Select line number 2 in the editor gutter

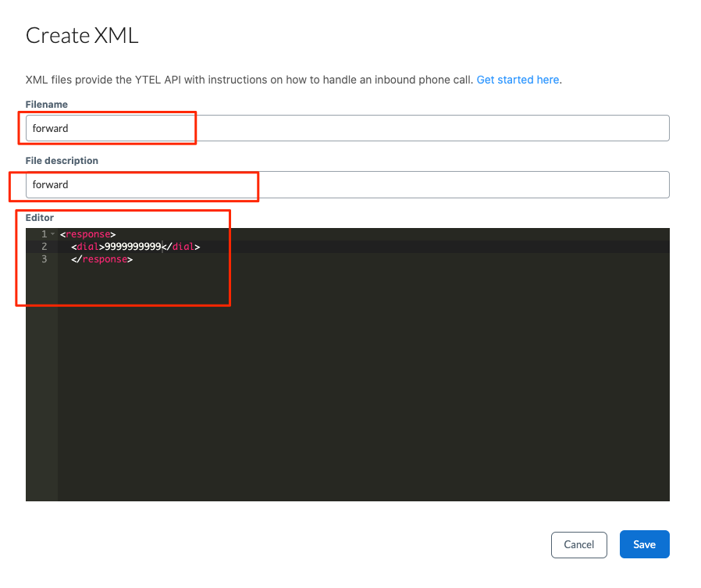(x=44, y=247)
